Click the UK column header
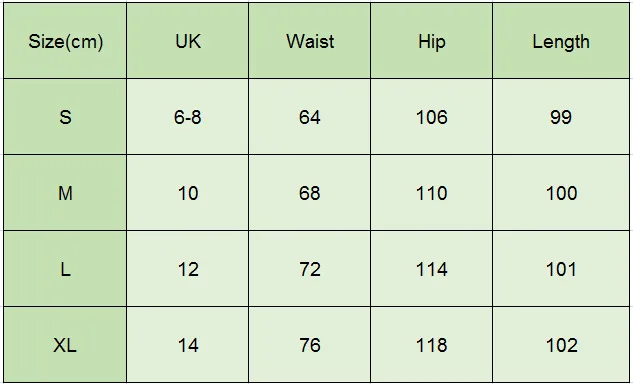The width and height of the screenshot is (633, 384). click(188, 41)
